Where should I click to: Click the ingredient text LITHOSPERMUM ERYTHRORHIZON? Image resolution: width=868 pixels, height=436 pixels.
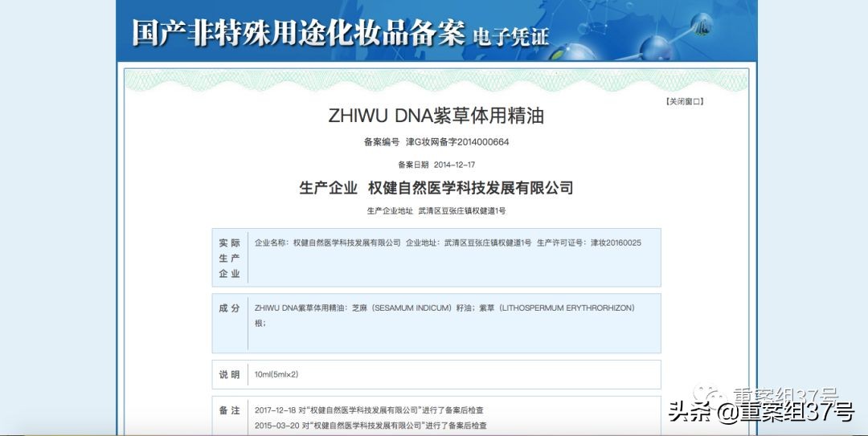coord(567,308)
